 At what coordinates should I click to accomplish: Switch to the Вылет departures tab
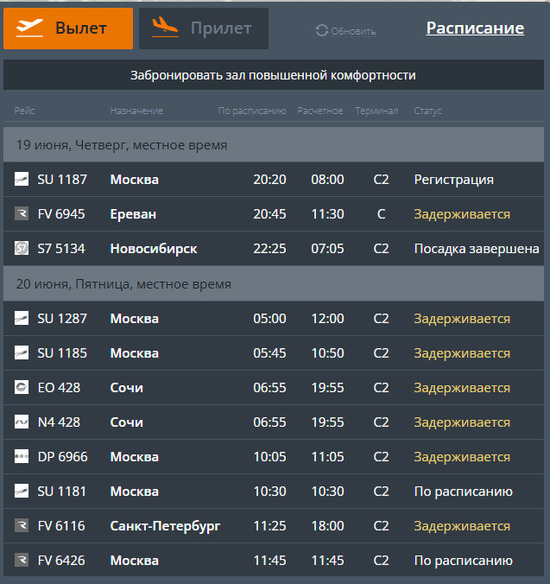click(68, 29)
